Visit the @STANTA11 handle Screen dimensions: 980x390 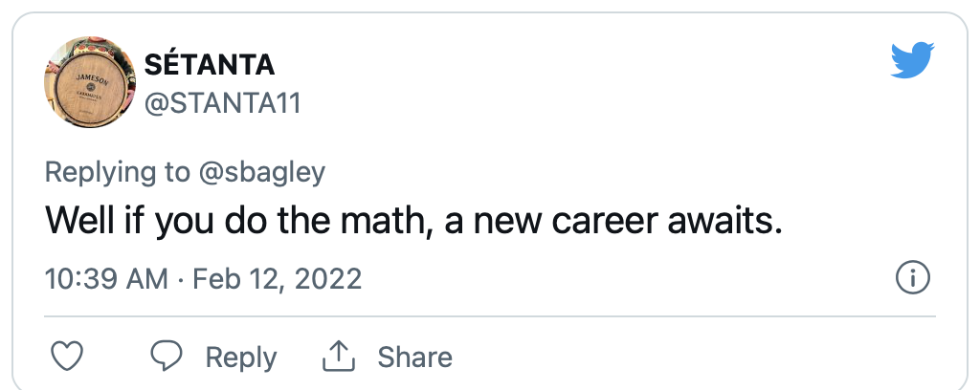pyautogui.click(x=222, y=103)
